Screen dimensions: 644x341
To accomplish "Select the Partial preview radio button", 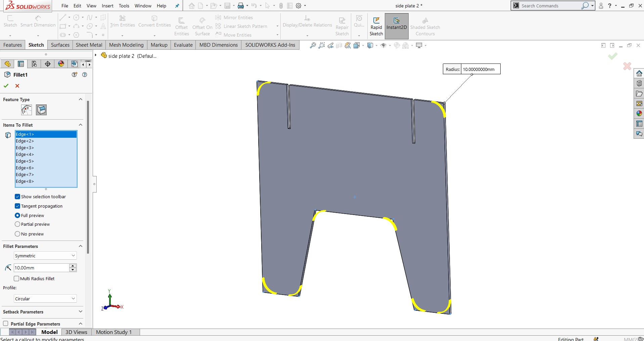I will click(17, 224).
